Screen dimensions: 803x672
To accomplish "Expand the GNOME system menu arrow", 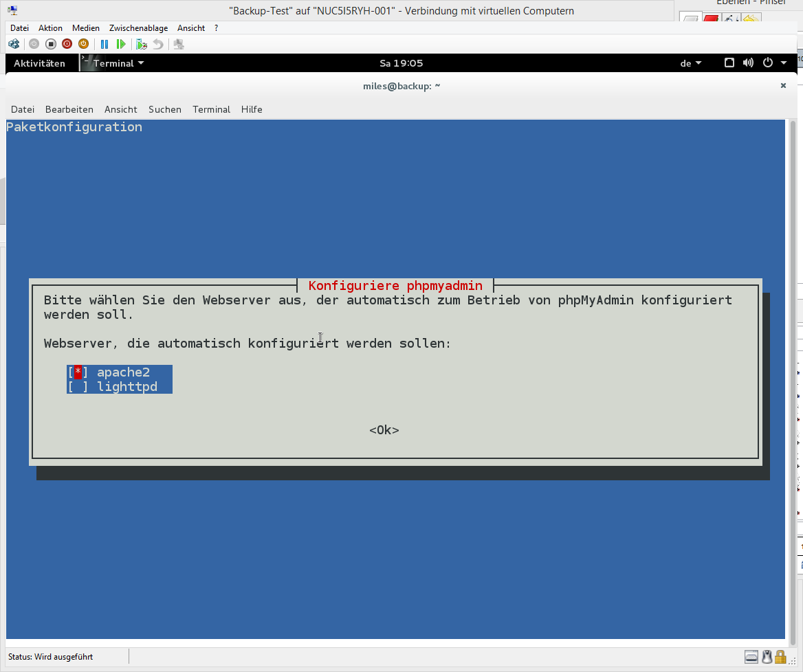I will point(784,63).
